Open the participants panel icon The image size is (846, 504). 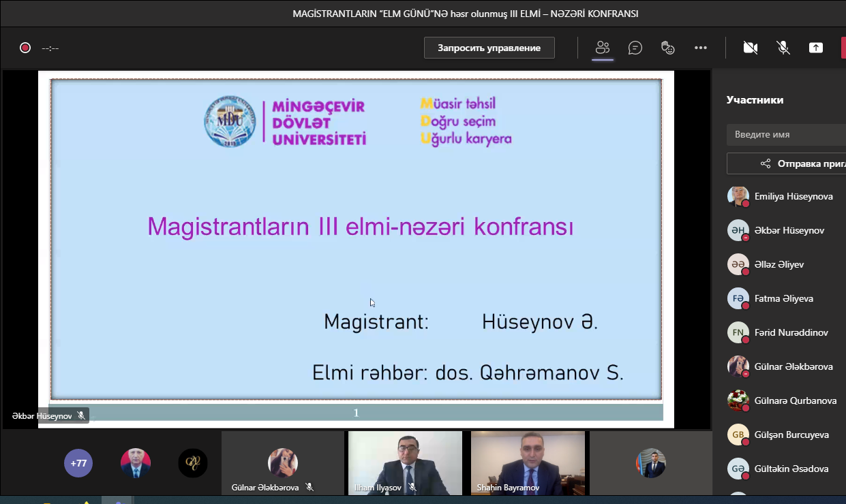602,48
